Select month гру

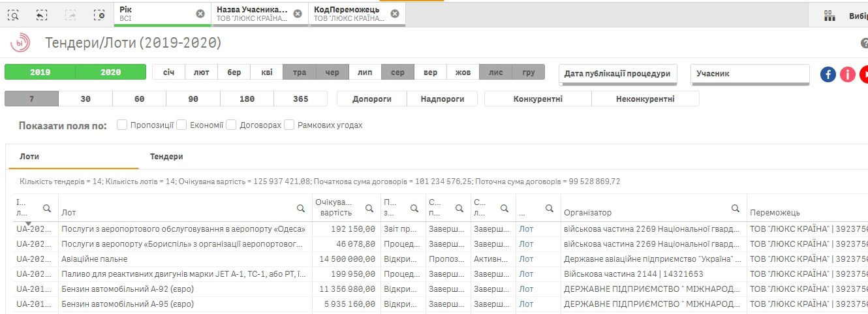point(529,72)
